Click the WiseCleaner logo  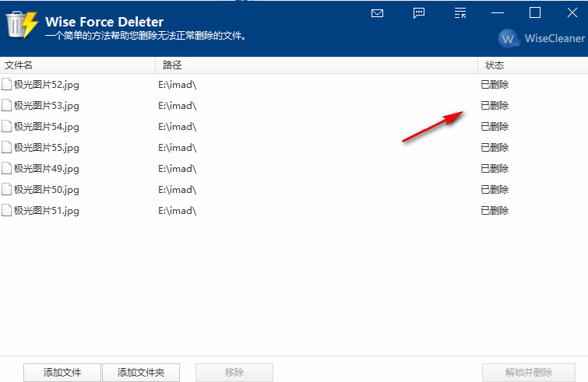click(x=542, y=38)
